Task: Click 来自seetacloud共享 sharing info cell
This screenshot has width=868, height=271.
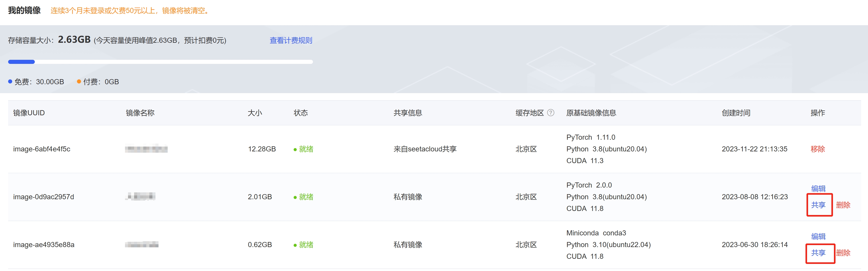Action: (425, 149)
